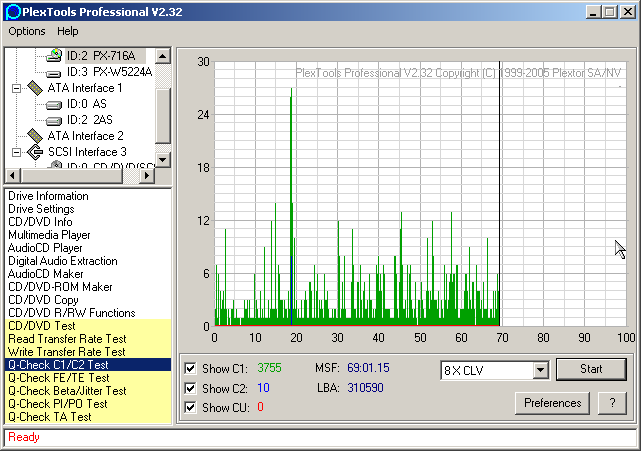
Task: Toggle the Show C2 checkbox
Action: click(x=191, y=388)
